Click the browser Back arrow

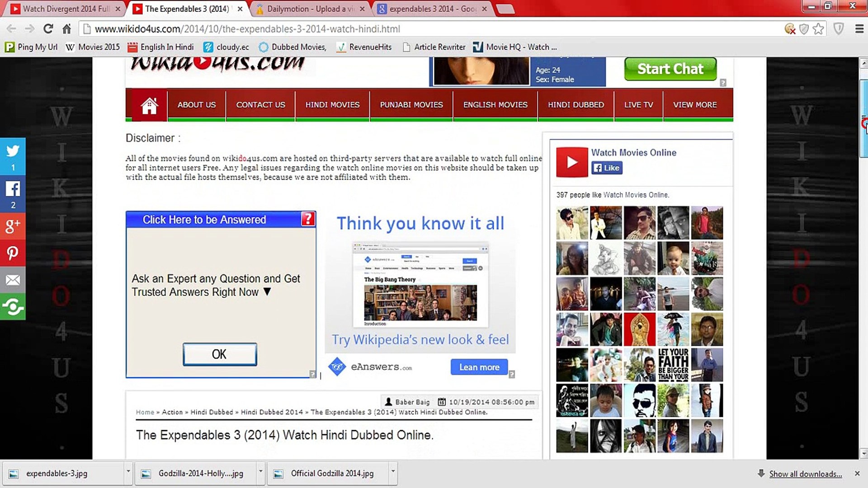pos(11,29)
